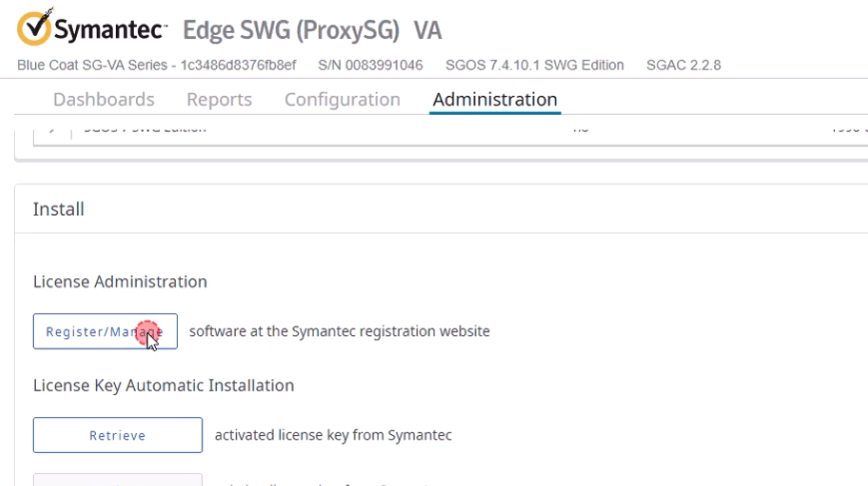Click the SGAC 2.2.8 version text

pyautogui.click(x=683, y=65)
